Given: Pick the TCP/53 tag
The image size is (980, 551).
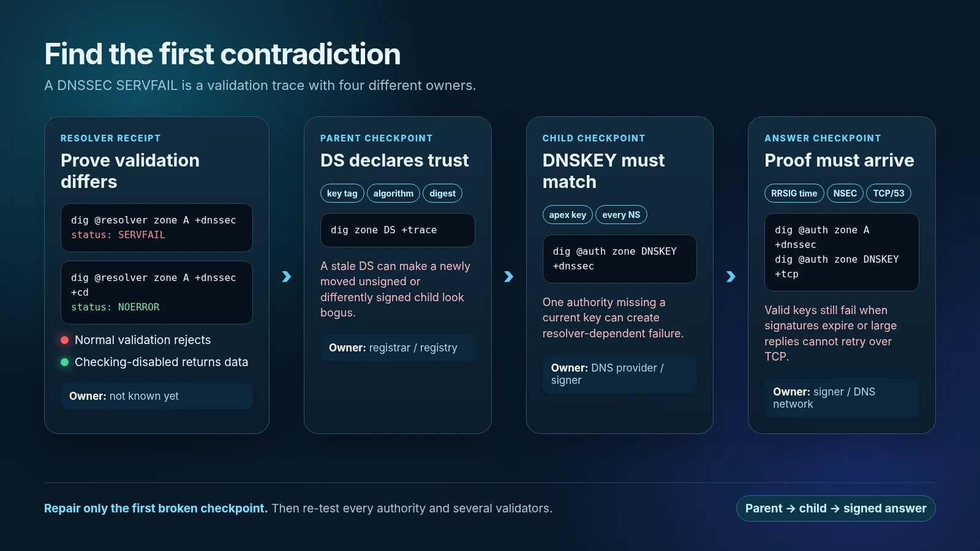Looking at the screenshot, I should [x=888, y=193].
